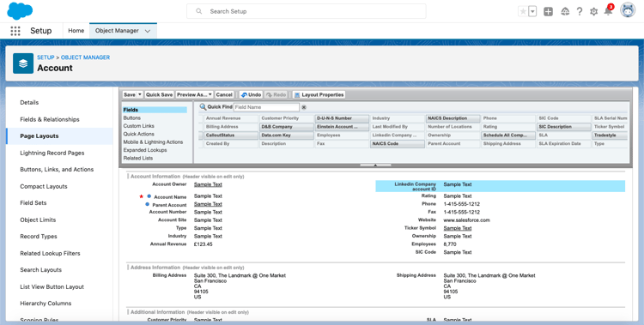Click the Layout Properties button
The image size is (644, 325).
pos(319,95)
